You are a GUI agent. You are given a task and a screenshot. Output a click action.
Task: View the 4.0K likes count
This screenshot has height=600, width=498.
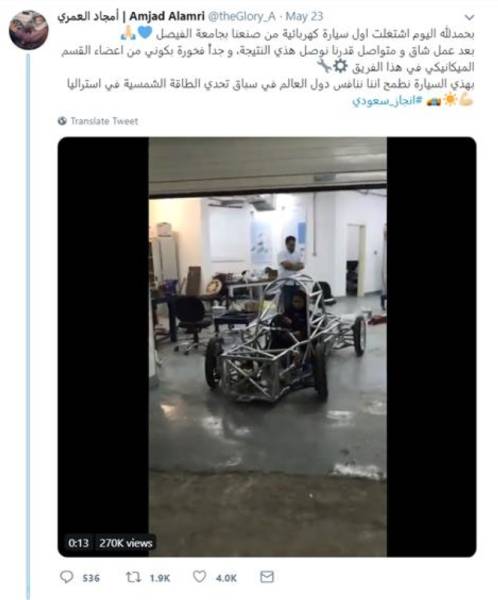[x=226, y=578]
